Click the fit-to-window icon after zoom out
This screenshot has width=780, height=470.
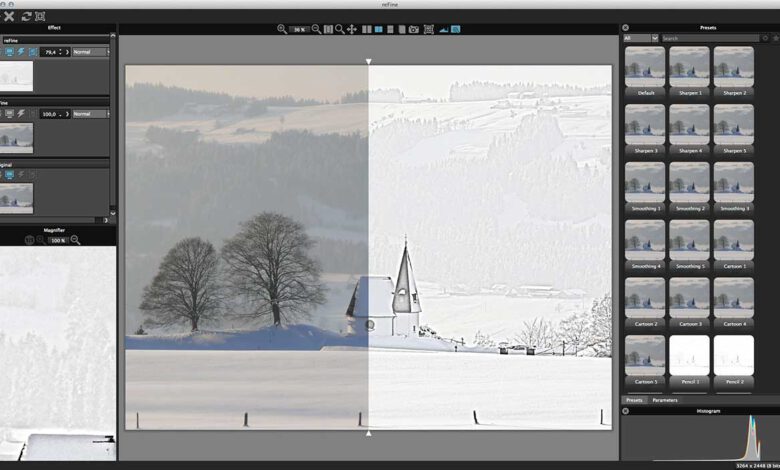pyautogui.click(x=328, y=29)
